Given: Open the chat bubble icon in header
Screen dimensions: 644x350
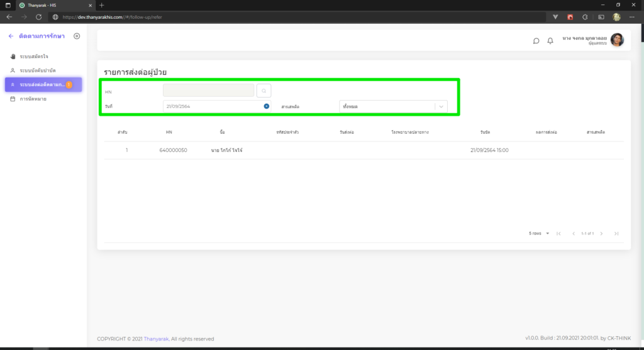Looking at the screenshot, I should [x=536, y=41].
